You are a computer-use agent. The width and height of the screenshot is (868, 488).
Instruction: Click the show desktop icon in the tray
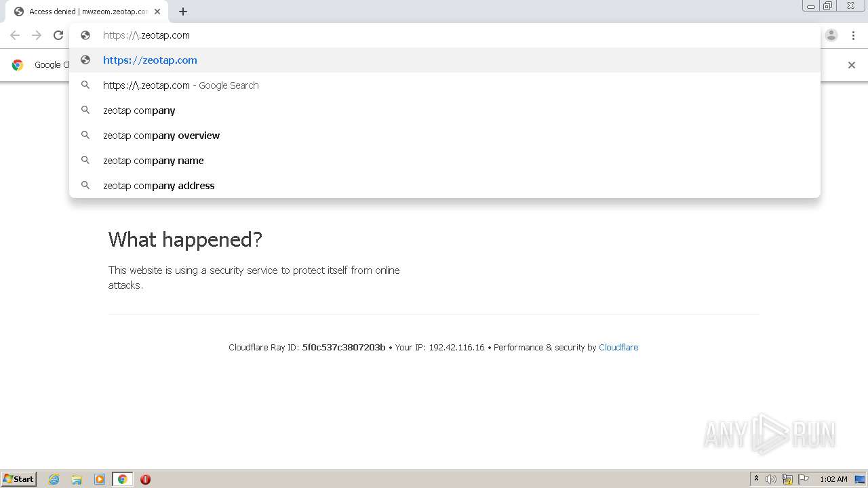pyautogui.click(x=860, y=479)
